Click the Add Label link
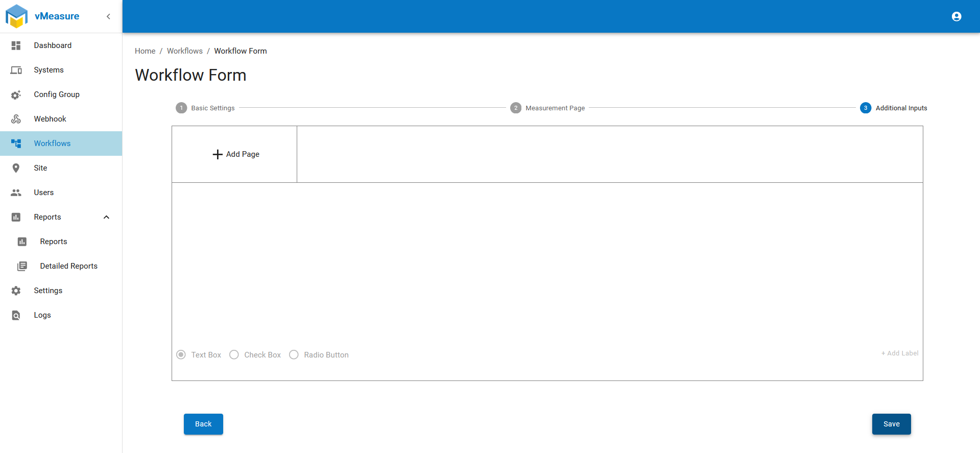Image resolution: width=980 pixels, height=453 pixels. [x=900, y=353]
